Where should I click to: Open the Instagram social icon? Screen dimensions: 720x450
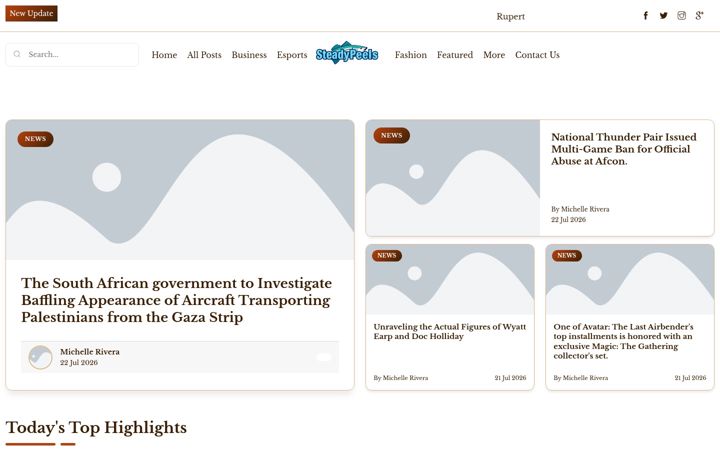[681, 16]
